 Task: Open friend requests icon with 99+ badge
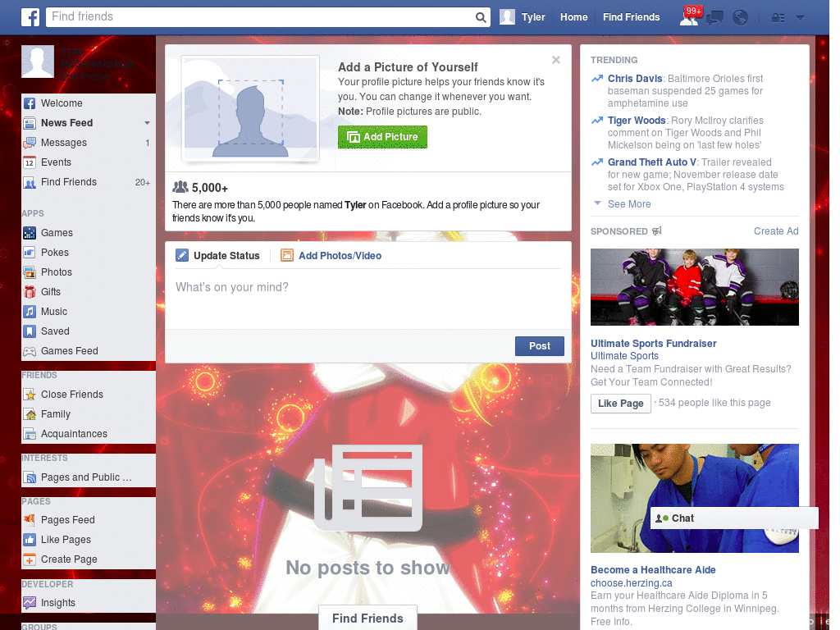pyautogui.click(x=690, y=16)
